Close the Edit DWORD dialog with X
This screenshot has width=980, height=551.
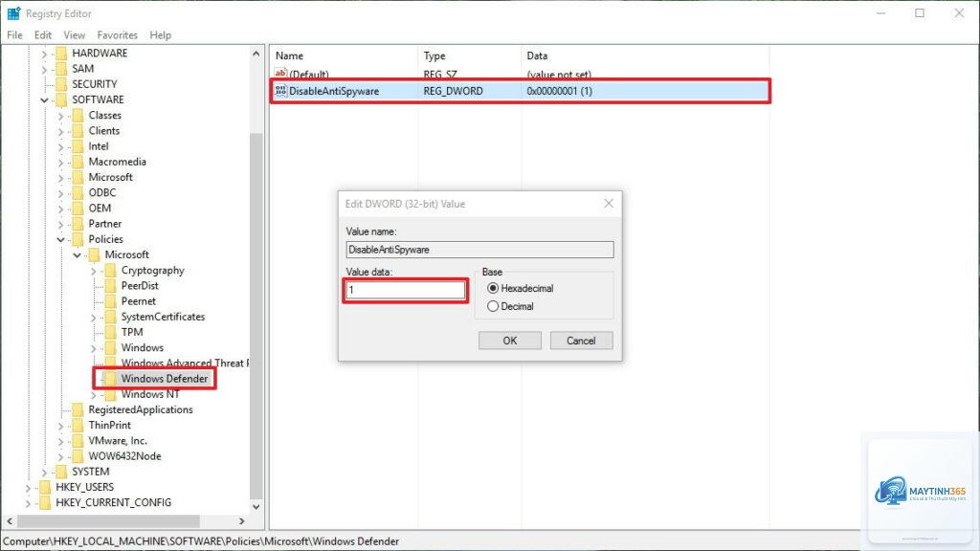tap(609, 203)
